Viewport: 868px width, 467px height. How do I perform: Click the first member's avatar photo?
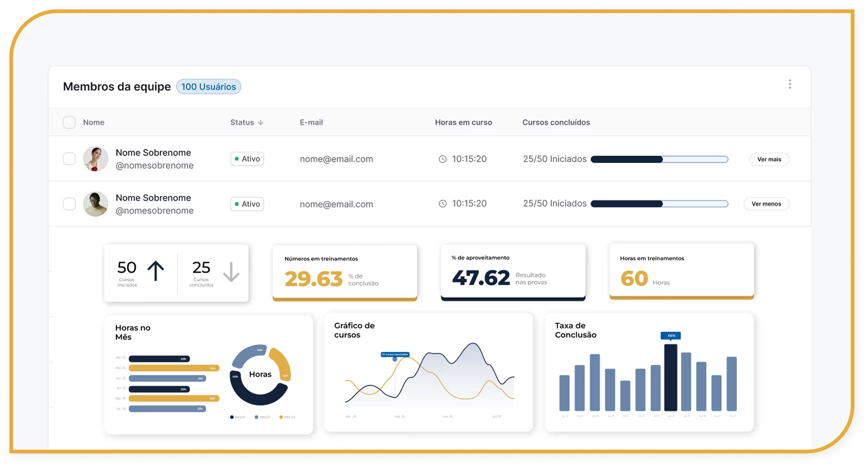(96, 159)
